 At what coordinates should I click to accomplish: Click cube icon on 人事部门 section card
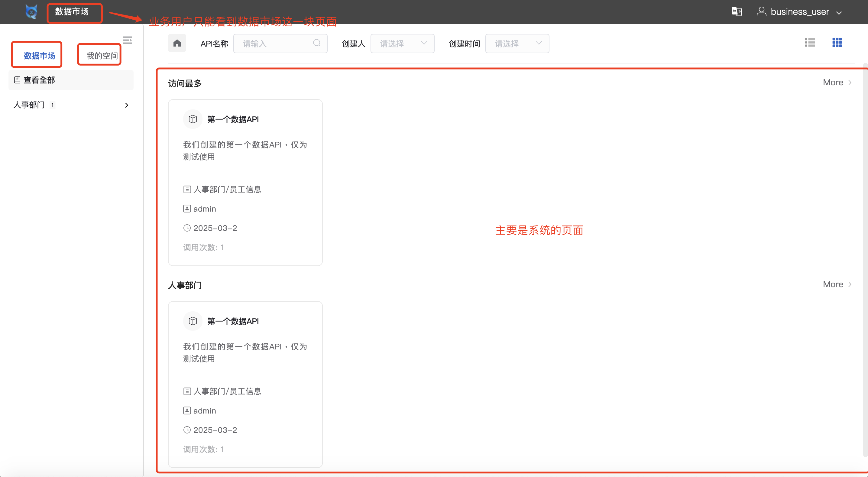193,321
